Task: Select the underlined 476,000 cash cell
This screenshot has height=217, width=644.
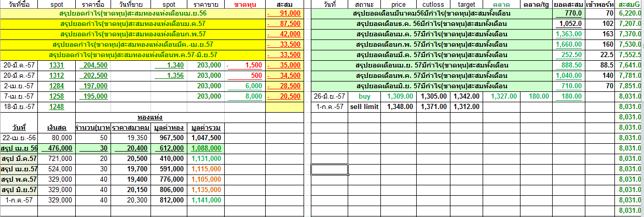Action: click(x=56, y=148)
